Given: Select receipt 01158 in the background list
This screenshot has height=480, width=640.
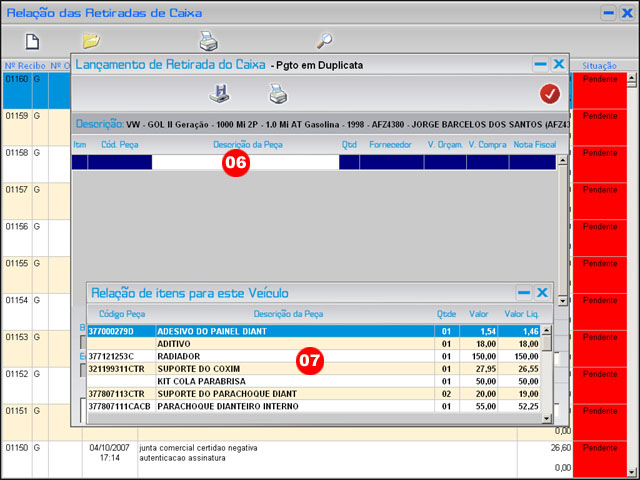Looking at the screenshot, I should pos(17,153).
